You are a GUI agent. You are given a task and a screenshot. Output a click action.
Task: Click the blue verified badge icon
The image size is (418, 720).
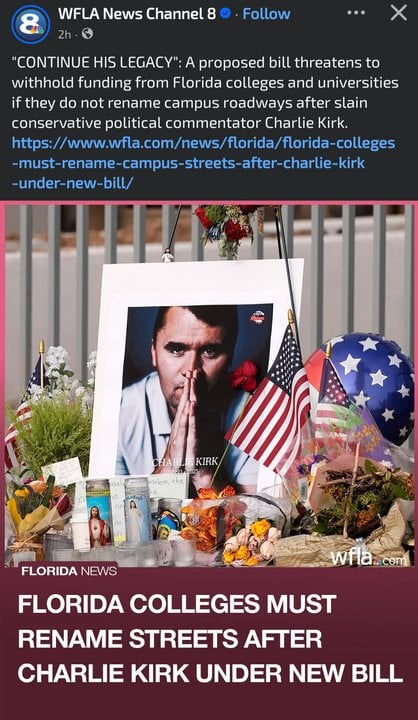click(225, 14)
